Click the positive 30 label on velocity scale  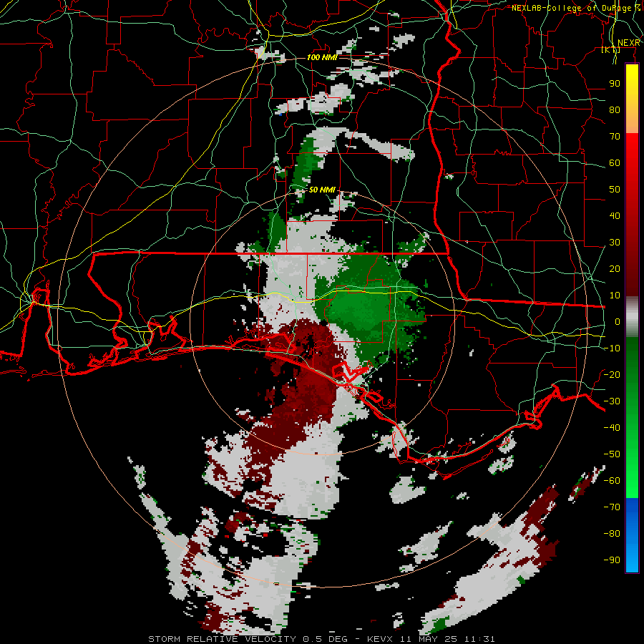pyautogui.click(x=615, y=243)
